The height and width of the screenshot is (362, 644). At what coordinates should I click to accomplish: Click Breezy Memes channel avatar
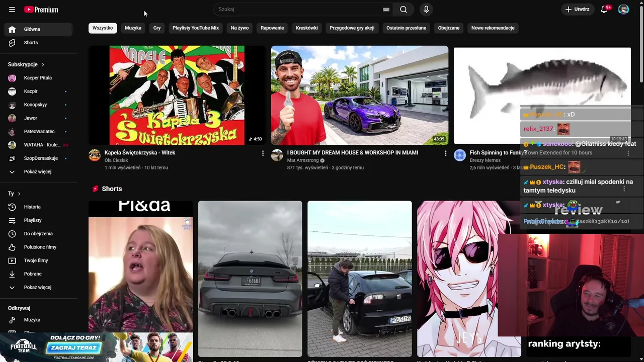(x=460, y=155)
